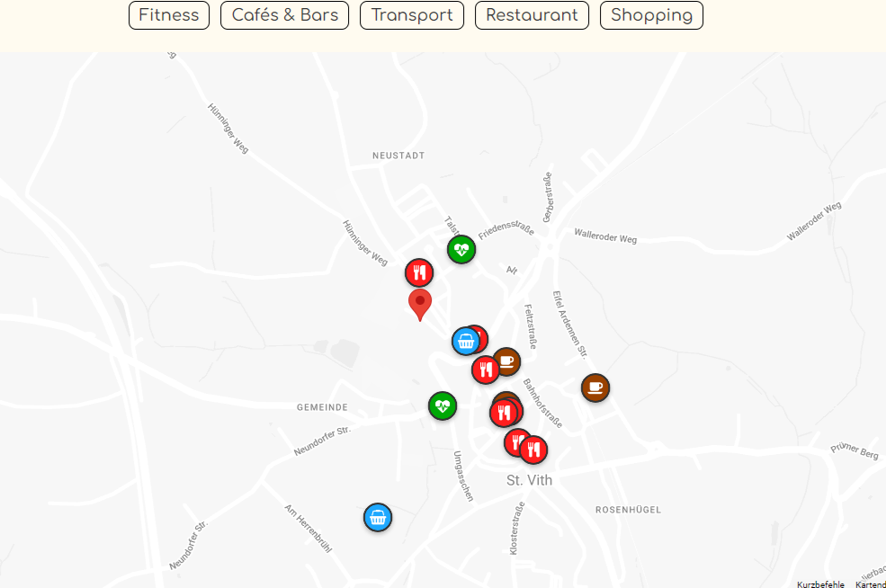Click the Neustadt district label on map
886x588 pixels.
(x=398, y=156)
